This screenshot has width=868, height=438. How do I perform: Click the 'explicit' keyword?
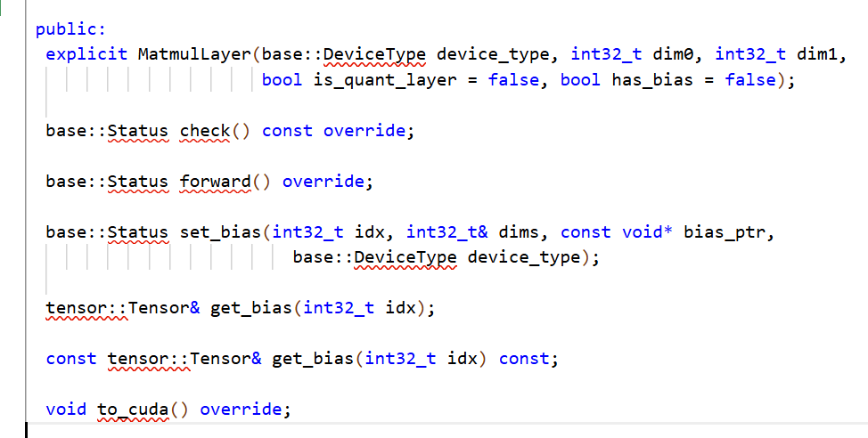[x=86, y=54]
